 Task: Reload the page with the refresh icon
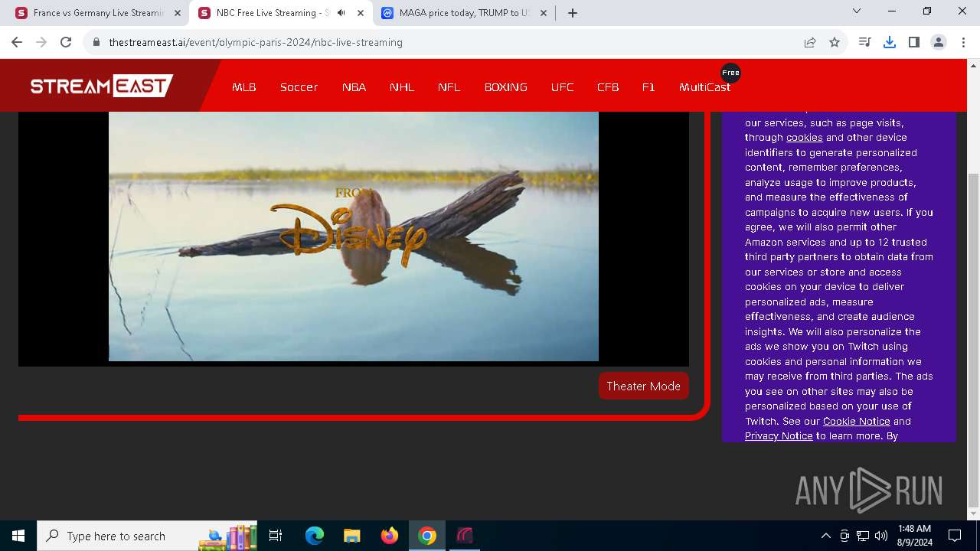pos(66,42)
